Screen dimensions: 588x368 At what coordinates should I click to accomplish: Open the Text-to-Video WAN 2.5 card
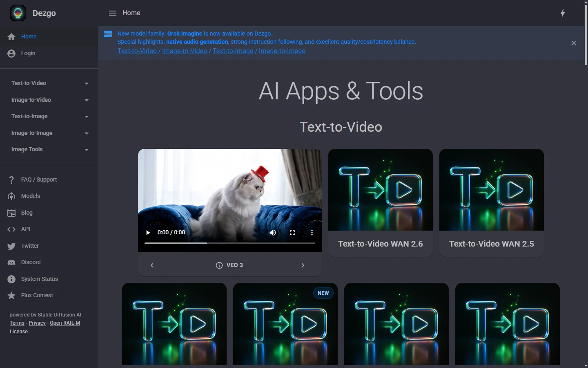click(x=492, y=203)
